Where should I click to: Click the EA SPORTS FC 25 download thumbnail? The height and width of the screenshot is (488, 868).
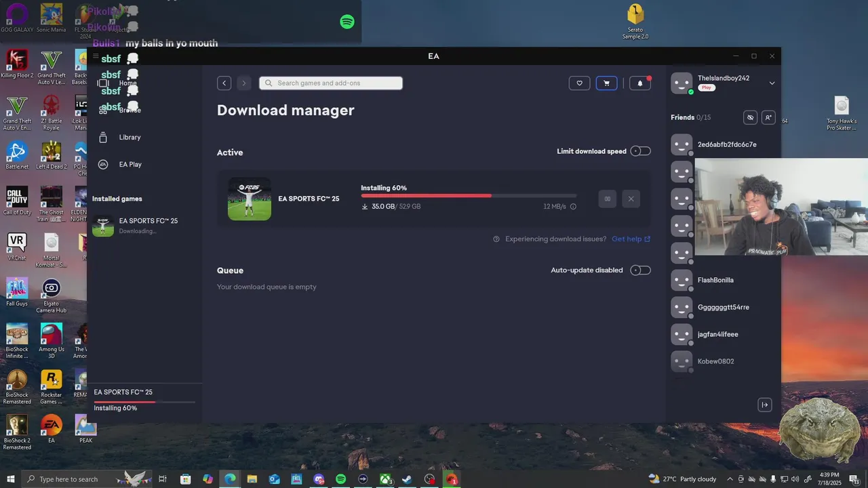tap(250, 199)
